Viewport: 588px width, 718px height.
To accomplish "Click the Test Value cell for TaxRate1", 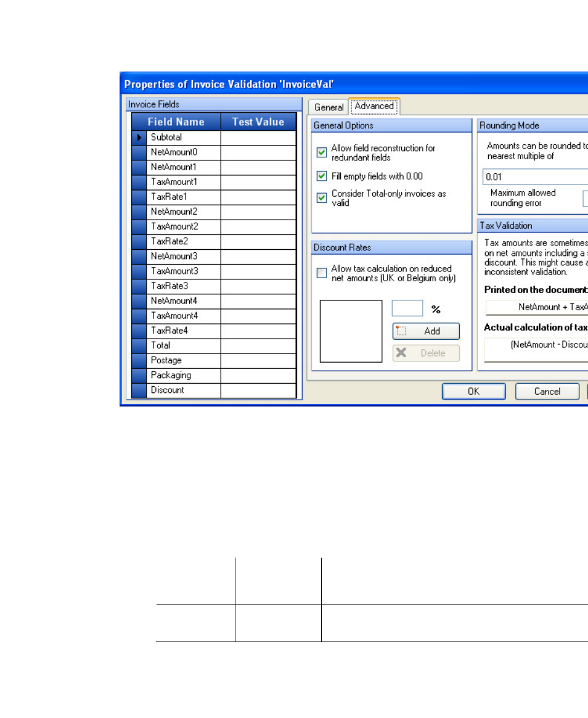I will click(x=258, y=197).
